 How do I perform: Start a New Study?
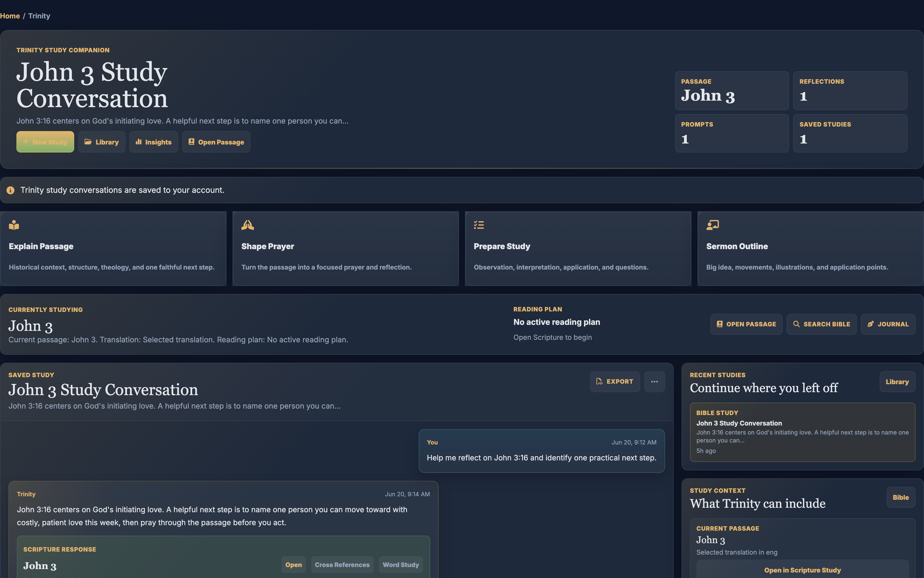pyautogui.click(x=45, y=142)
